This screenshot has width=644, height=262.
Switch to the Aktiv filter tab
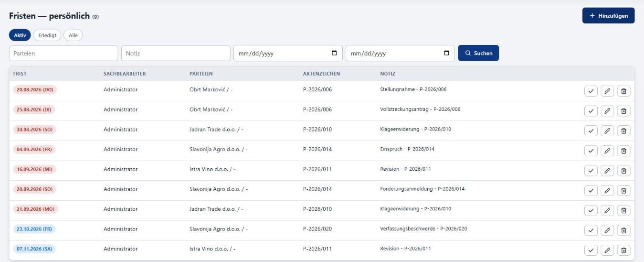click(x=20, y=35)
